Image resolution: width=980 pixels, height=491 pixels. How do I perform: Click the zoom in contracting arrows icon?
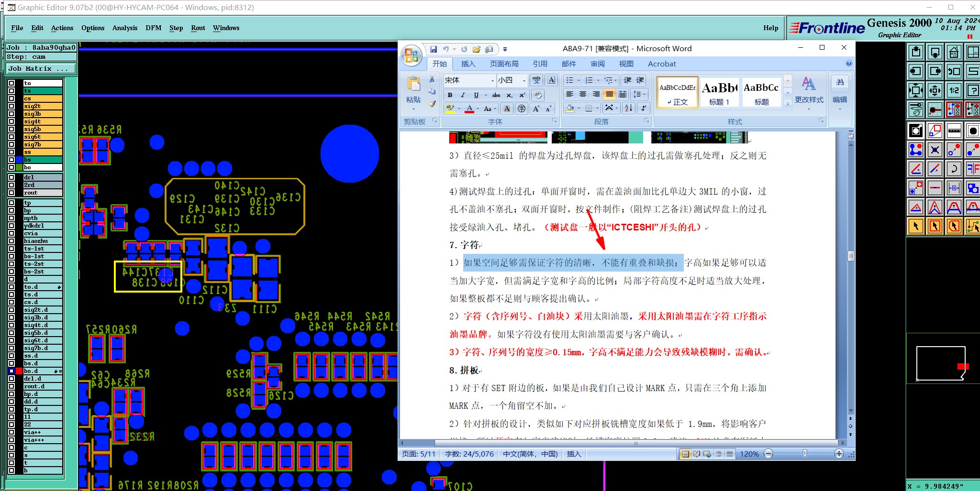click(x=935, y=90)
